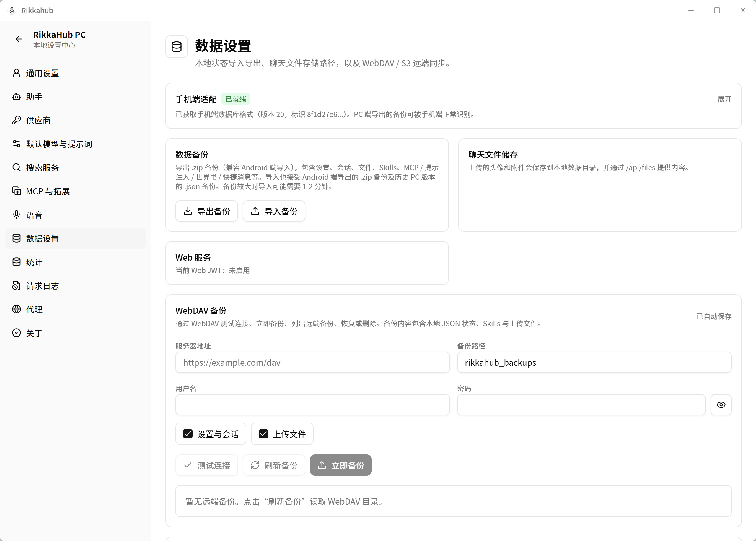Click the 刷新备份 button

point(274,465)
